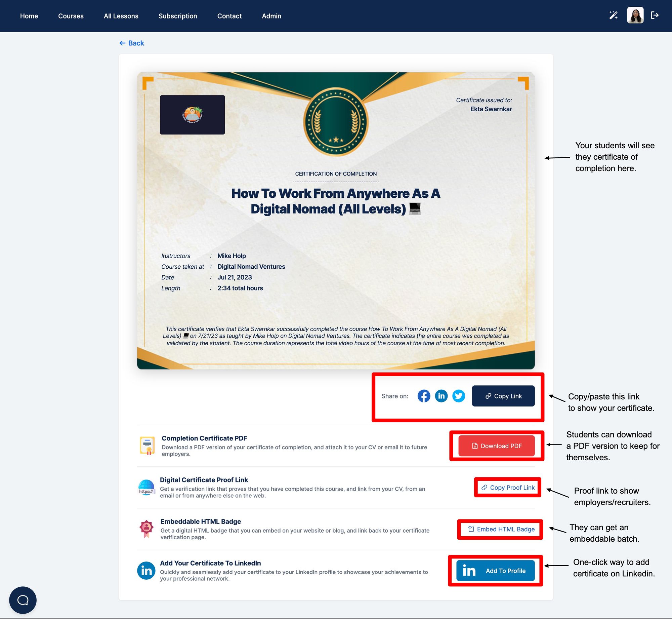Navigate to Subscription in navbar
Viewport: 672px width, 619px height.
pyautogui.click(x=178, y=16)
